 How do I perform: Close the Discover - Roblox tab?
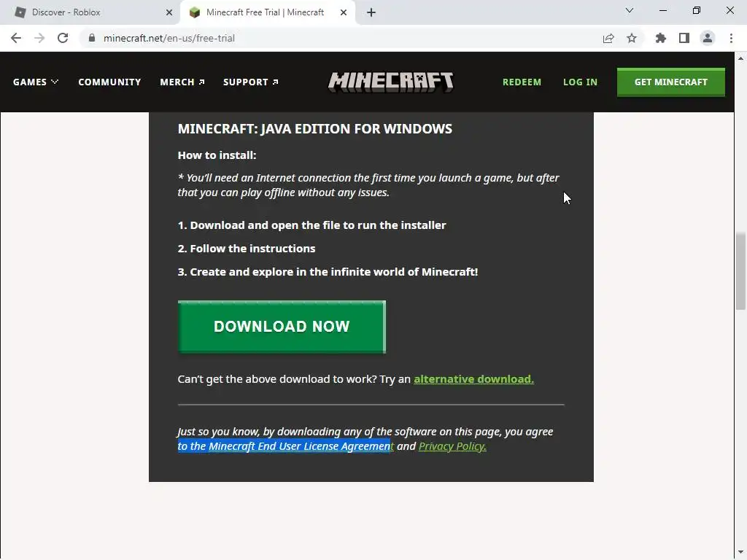tap(169, 12)
